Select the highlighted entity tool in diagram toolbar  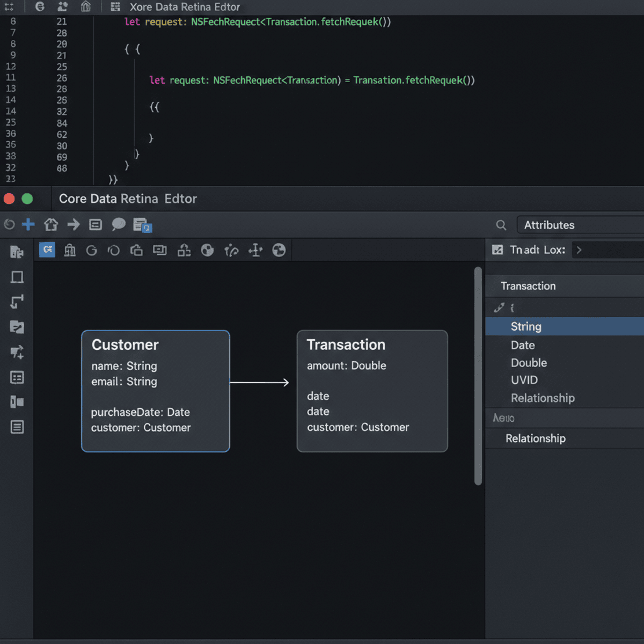click(x=47, y=250)
